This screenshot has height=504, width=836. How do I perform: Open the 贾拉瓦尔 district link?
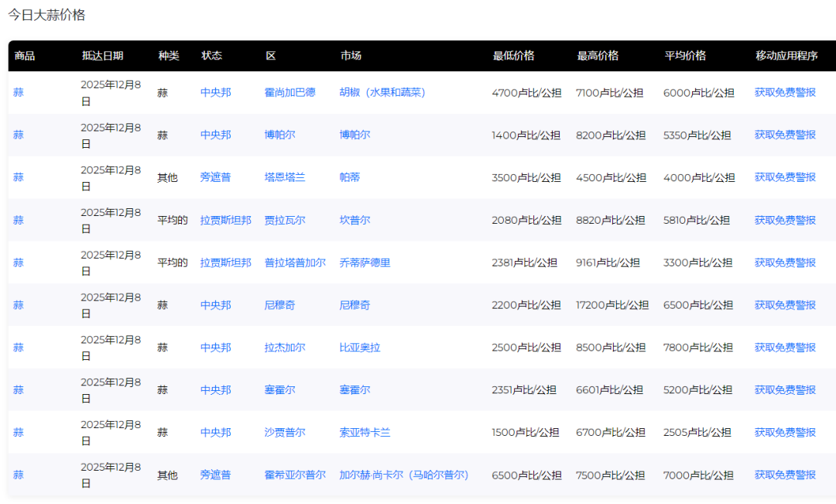tap(284, 221)
